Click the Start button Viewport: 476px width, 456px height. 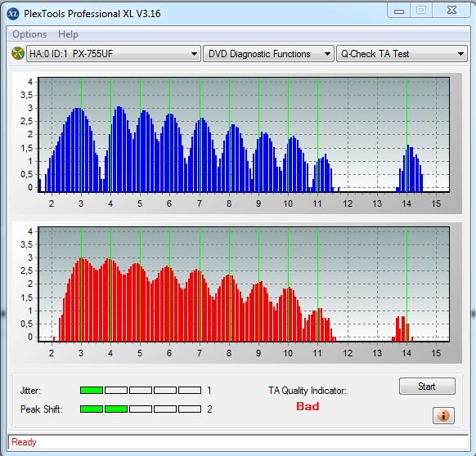(x=427, y=387)
